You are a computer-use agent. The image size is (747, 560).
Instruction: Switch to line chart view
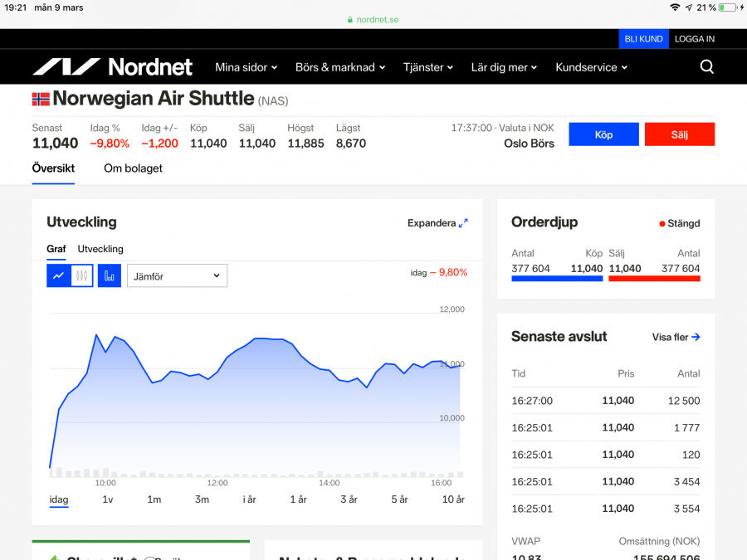click(x=58, y=275)
